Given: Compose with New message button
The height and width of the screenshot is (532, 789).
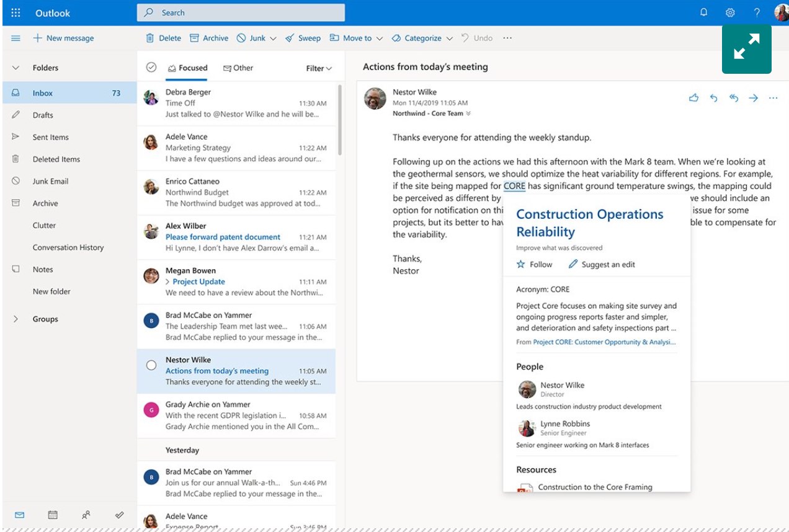Looking at the screenshot, I should 63,38.
